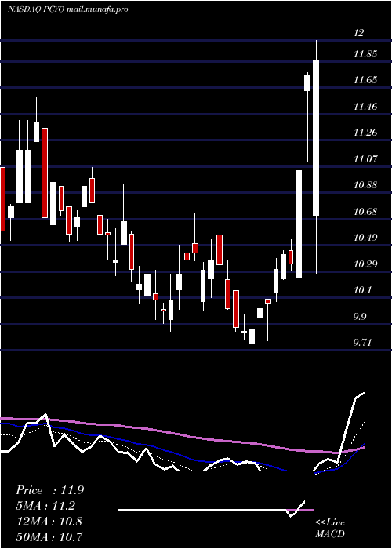This screenshot has width=392, height=549.
Task: Select the long red candlestick below 11.26
Action: tap(45, 173)
